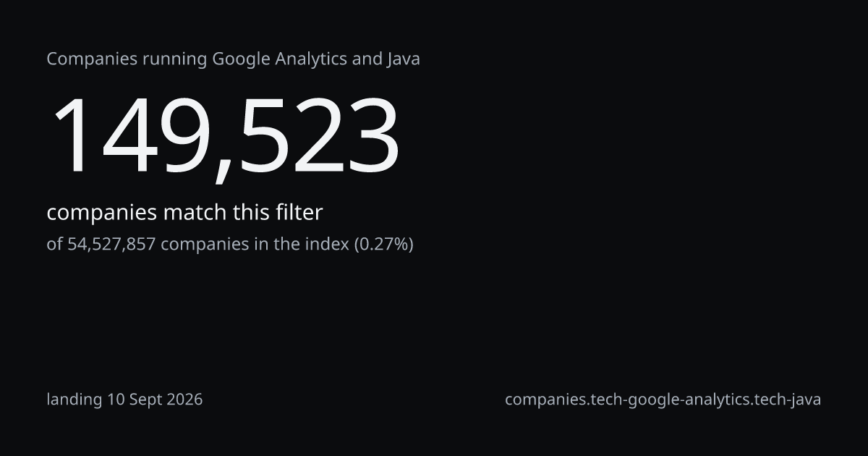Click the 'landing 10 Sept 2026' footer text
This screenshot has height=456, width=868.
(x=125, y=400)
